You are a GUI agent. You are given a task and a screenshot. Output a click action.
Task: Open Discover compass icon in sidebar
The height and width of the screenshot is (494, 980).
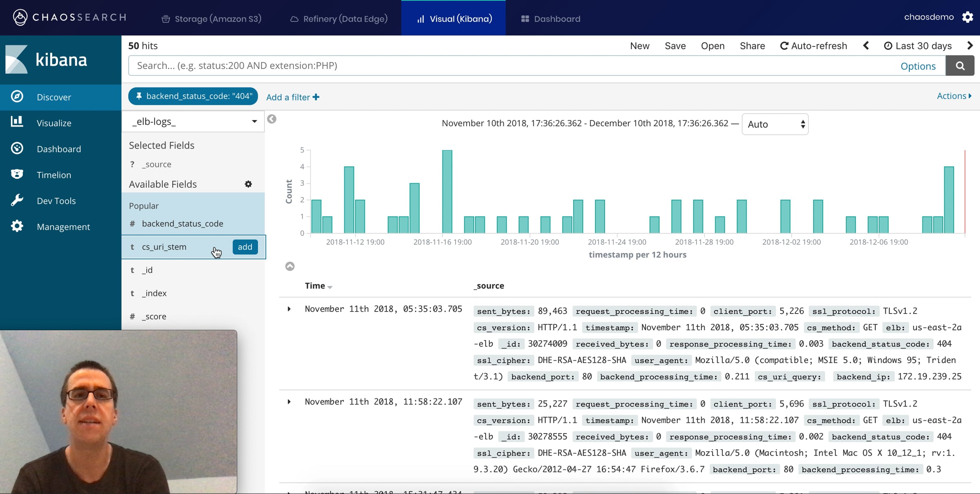click(17, 96)
